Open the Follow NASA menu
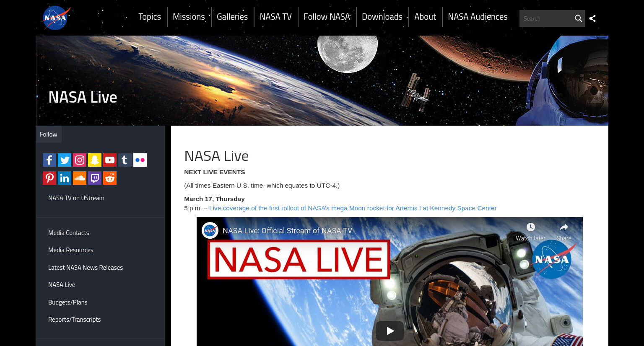The width and height of the screenshot is (644, 346). click(x=327, y=17)
